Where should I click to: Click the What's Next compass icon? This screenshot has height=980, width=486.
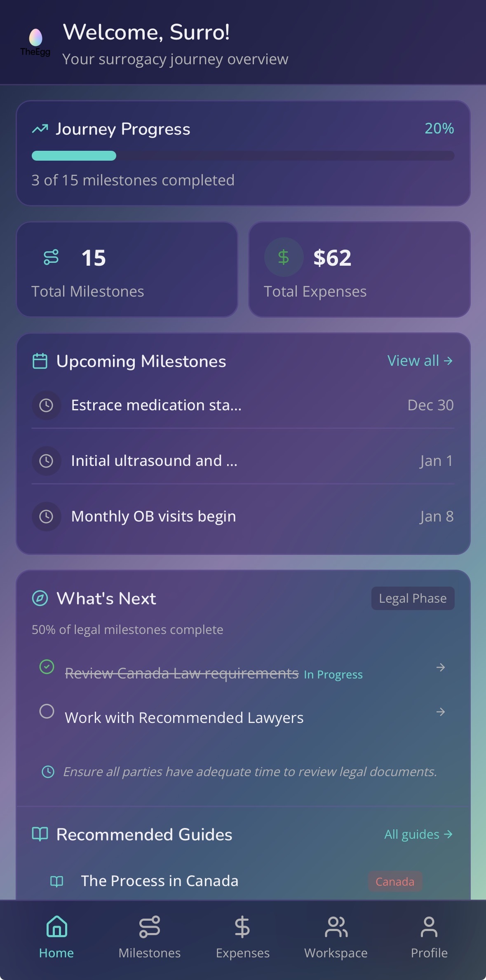pos(40,598)
